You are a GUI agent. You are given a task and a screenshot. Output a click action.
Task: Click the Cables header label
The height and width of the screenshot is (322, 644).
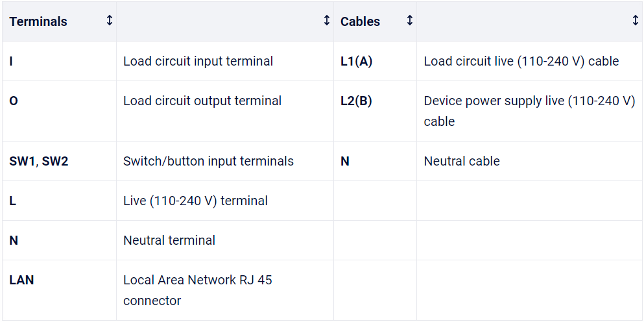pyautogui.click(x=360, y=21)
